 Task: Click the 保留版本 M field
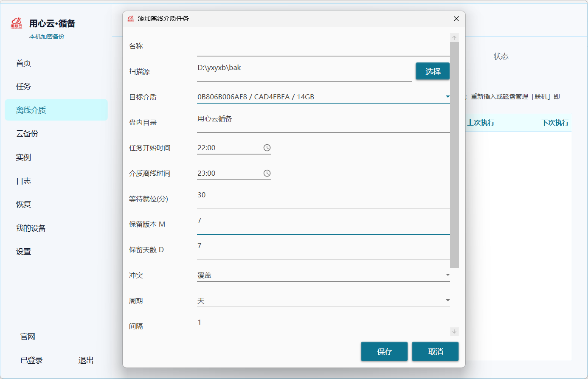(x=324, y=224)
